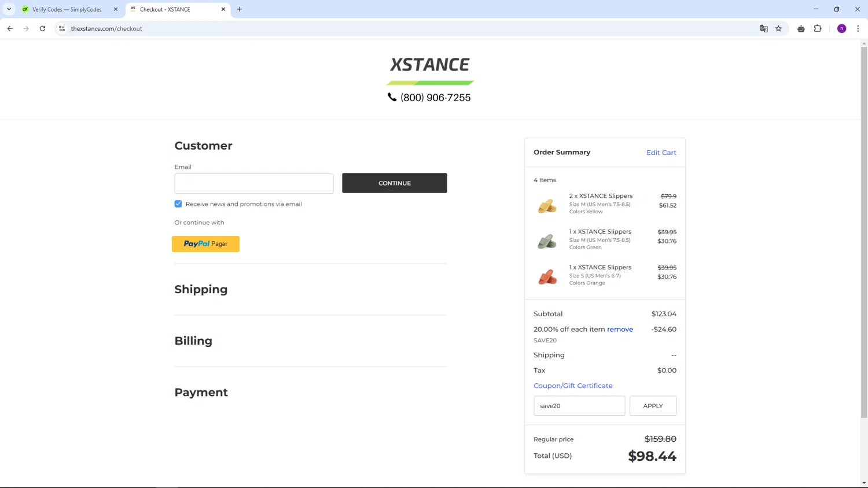This screenshot has width=868, height=488.
Task: Toggle the Coupon/Gift Certificate link
Action: (x=573, y=386)
